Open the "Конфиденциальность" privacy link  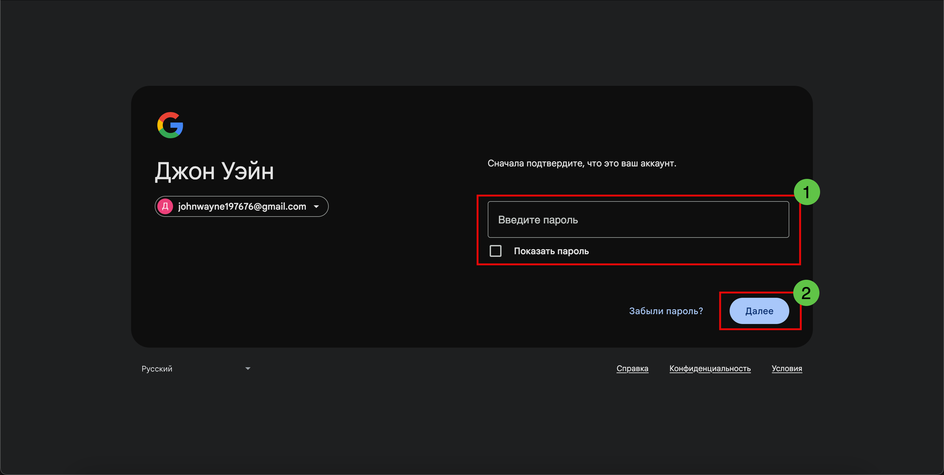click(710, 368)
